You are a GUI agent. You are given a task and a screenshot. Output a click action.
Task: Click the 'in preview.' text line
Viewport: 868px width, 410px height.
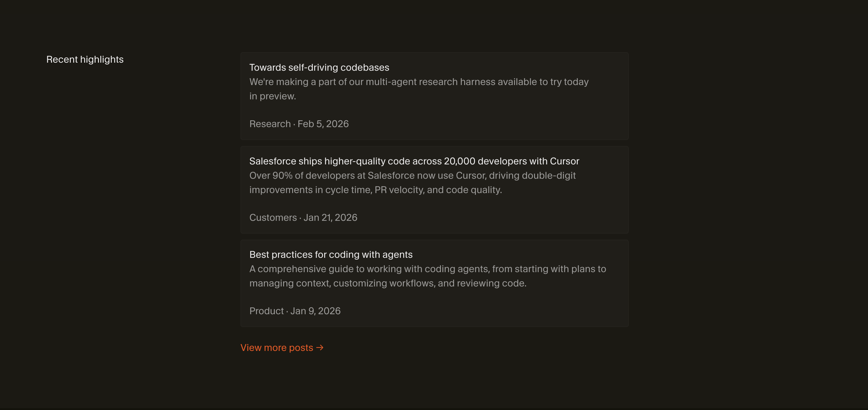point(272,96)
